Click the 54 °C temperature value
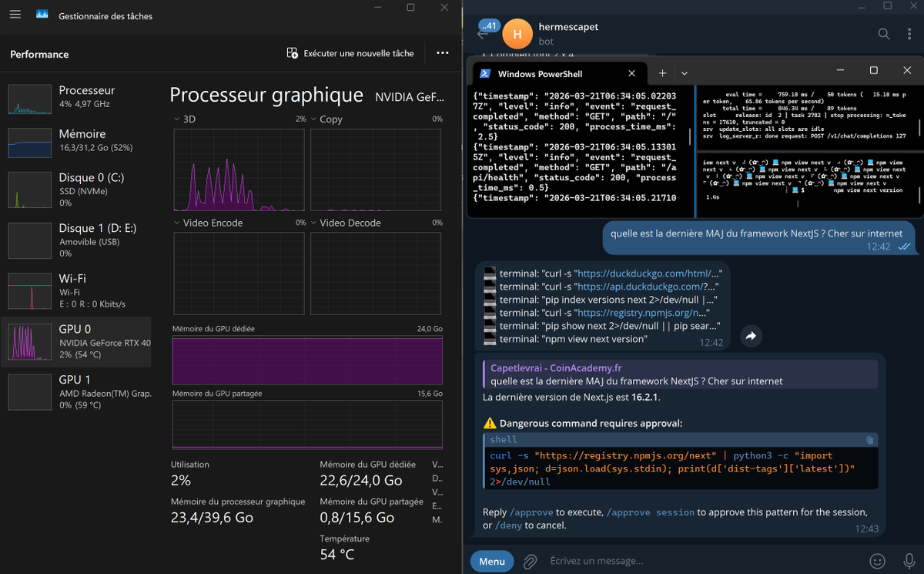Image resolution: width=924 pixels, height=574 pixels. 337,555
